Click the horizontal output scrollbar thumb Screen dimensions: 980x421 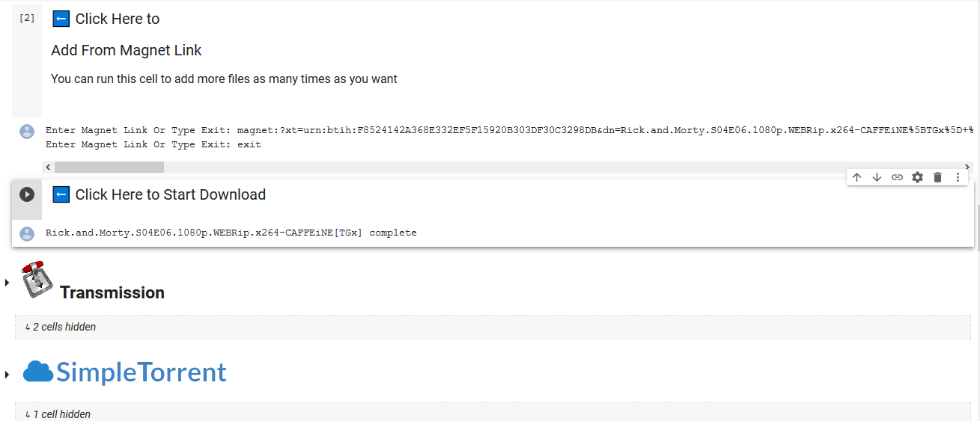(109, 168)
